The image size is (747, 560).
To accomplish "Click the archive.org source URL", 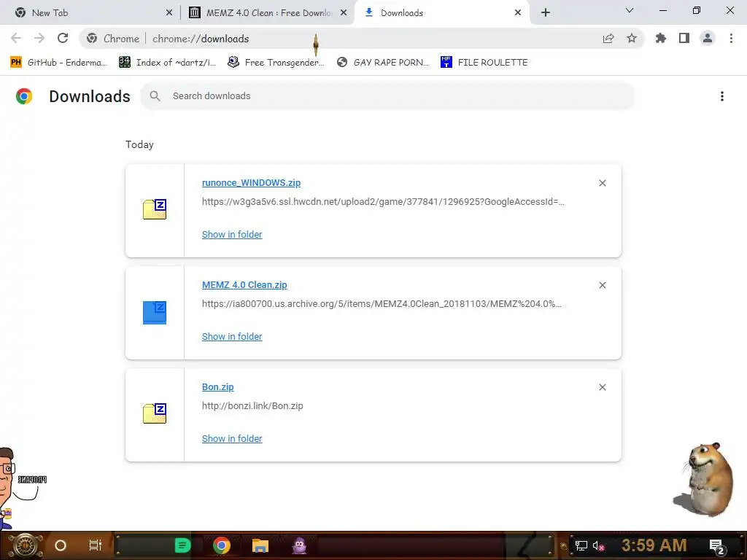I will click(x=382, y=304).
